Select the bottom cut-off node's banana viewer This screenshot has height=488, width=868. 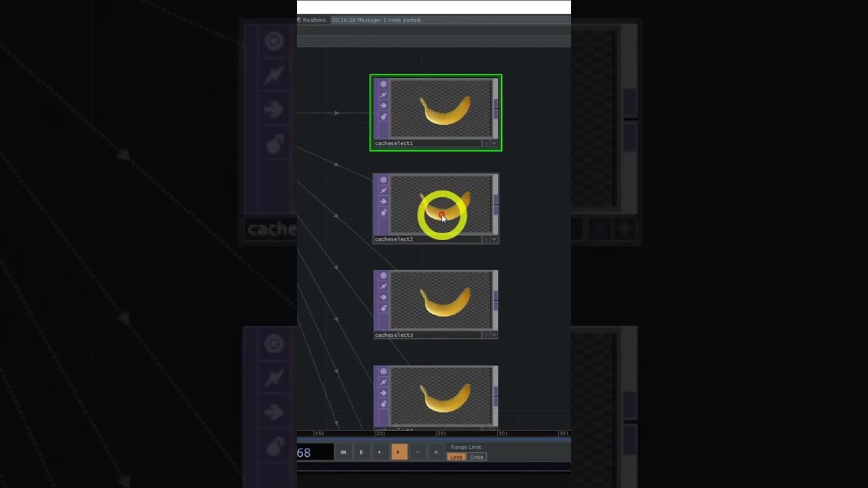point(441,396)
